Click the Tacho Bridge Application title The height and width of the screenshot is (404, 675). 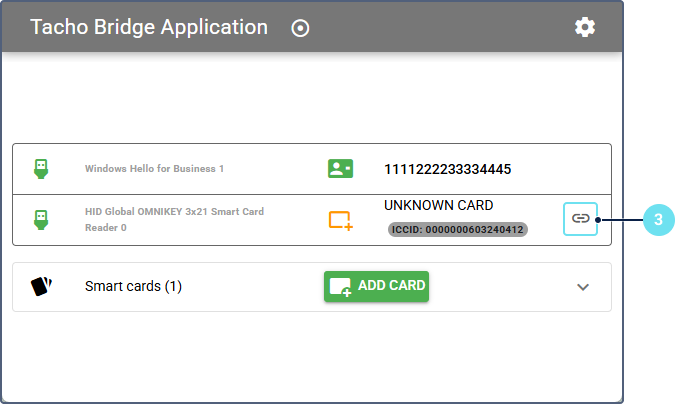pyautogui.click(x=149, y=27)
